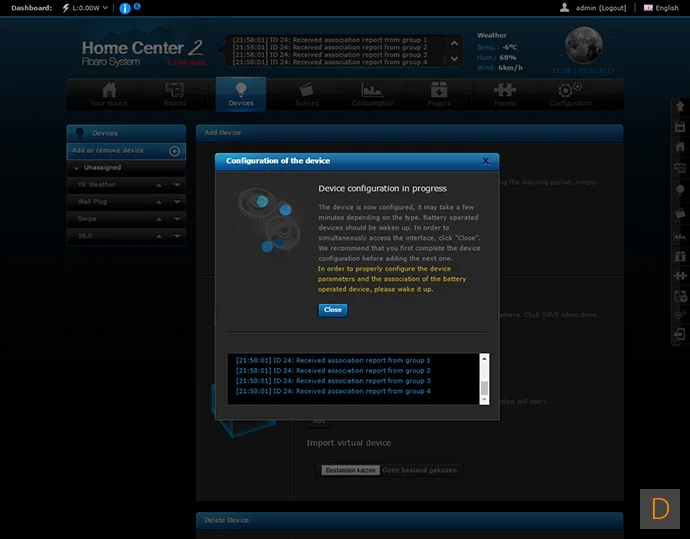Viewport: 690px width, 539px height.
Task: Click the house icon in right sidebar
Action: click(680, 147)
